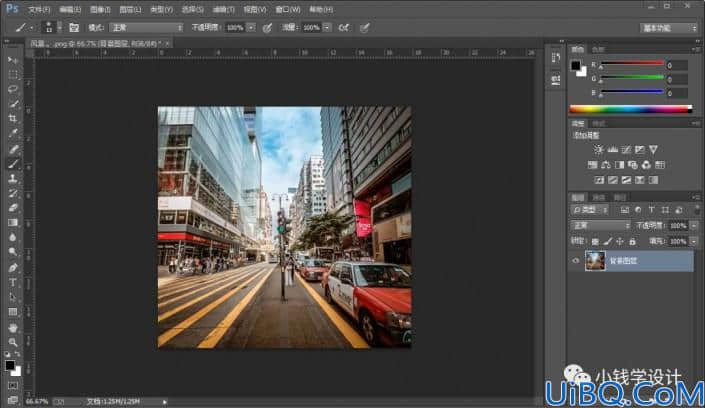
Task: Add a Channel Mixer adjustment
Action: (646, 165)
